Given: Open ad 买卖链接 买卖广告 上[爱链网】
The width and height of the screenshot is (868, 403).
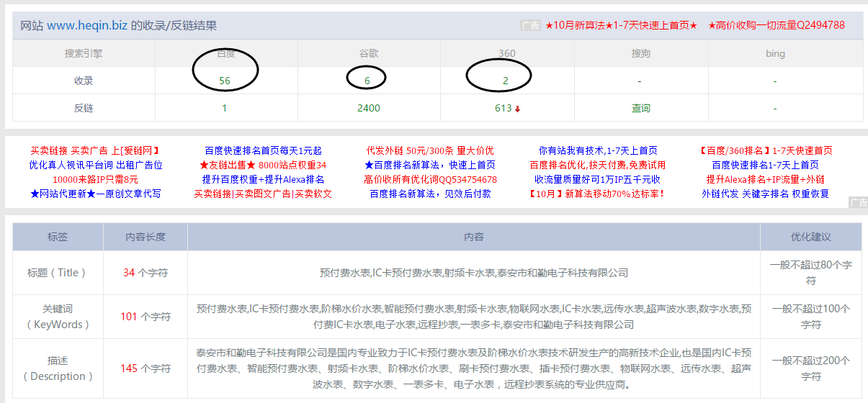Looking at the screenshot, I should pyautogui.click(x=95, y=150).
